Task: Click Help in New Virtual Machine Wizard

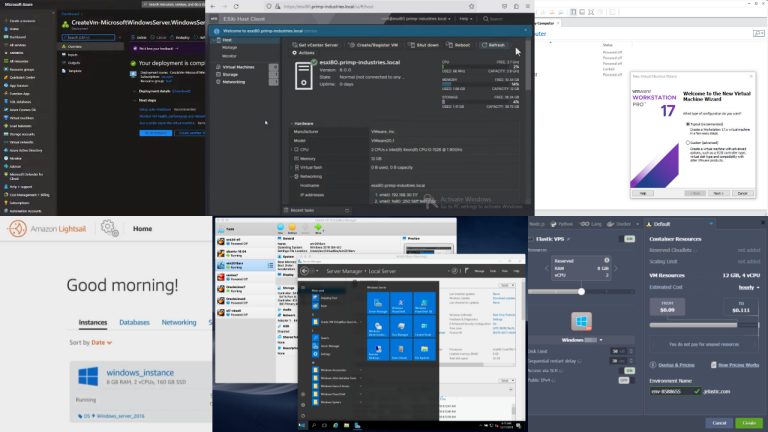Action: [643, 193]
